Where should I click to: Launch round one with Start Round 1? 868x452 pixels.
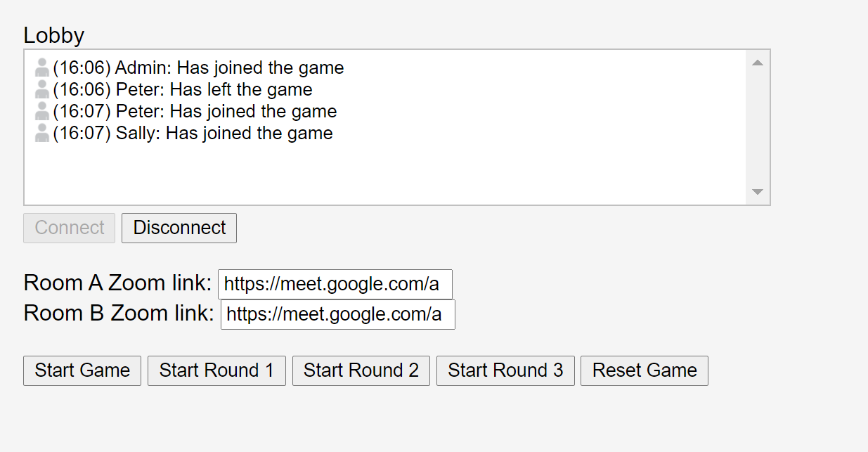tap(216, 370)
